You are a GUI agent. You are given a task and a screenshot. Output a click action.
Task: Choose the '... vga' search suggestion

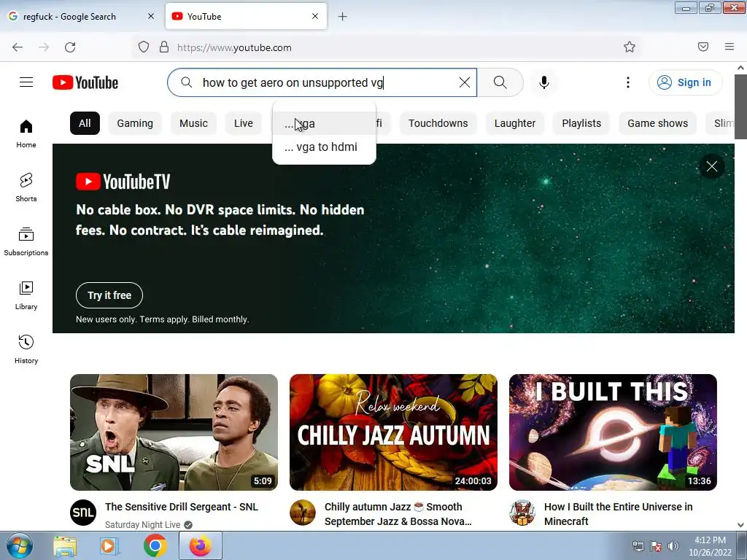point(324,124)
